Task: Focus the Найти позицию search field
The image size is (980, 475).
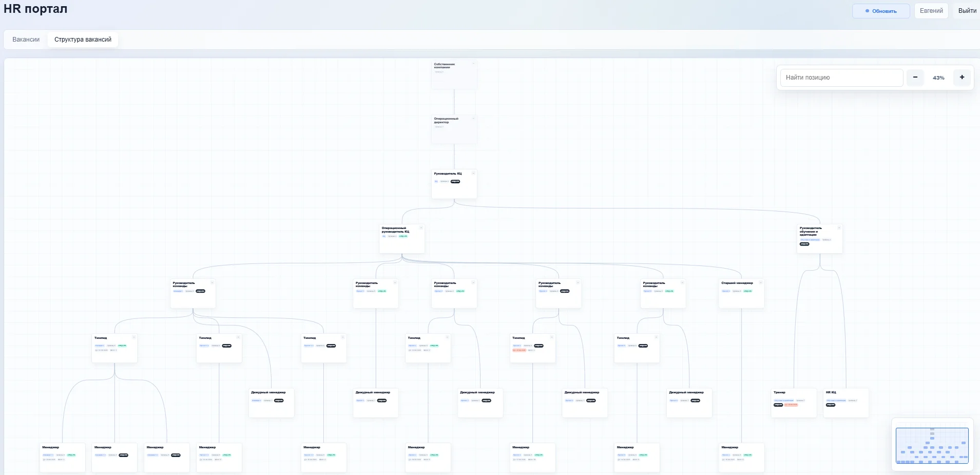Action: 841,78
